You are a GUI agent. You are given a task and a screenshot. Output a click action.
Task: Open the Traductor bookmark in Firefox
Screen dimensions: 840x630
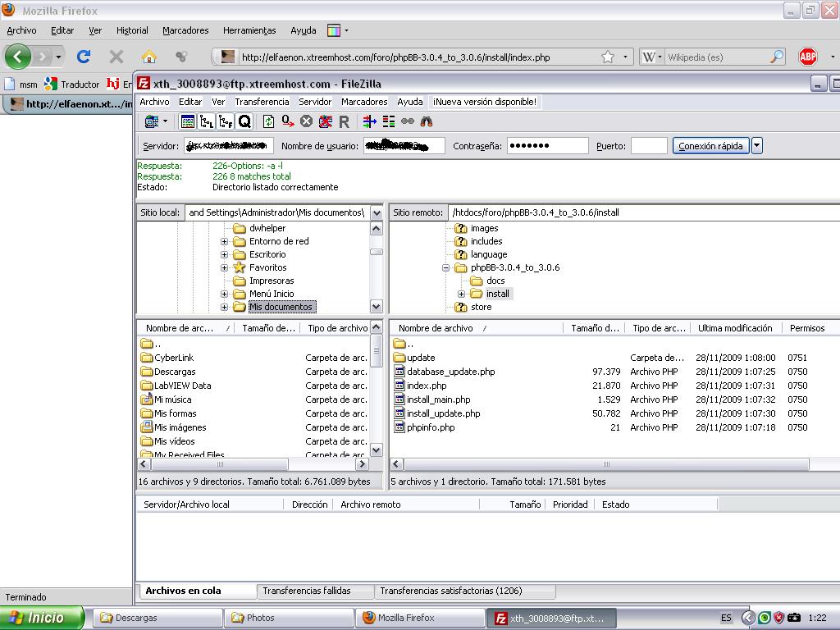pos(72,84)
